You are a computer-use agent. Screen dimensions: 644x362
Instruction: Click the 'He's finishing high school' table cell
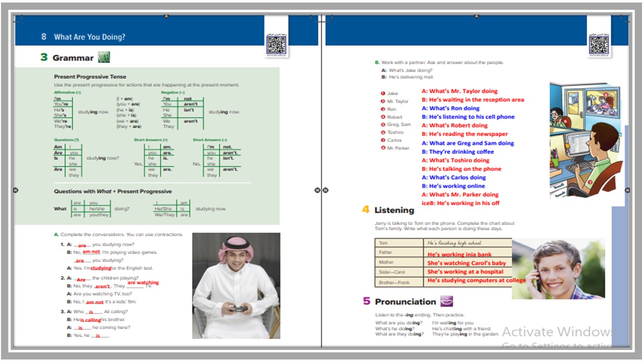(467, 243)
